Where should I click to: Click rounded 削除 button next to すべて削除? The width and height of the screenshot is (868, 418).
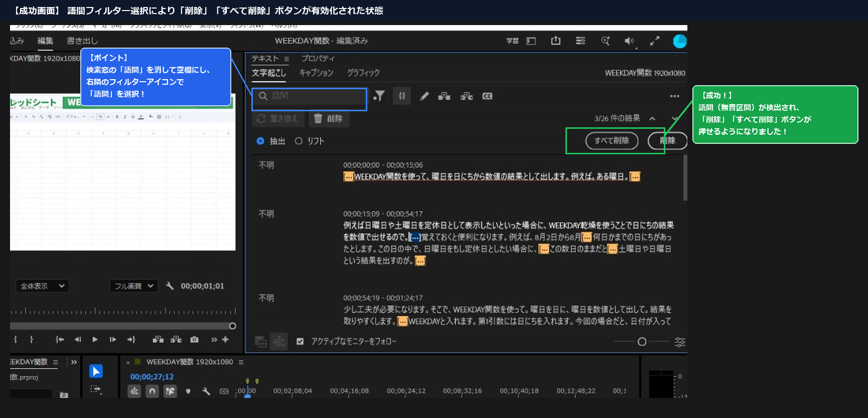click(667, 141)
